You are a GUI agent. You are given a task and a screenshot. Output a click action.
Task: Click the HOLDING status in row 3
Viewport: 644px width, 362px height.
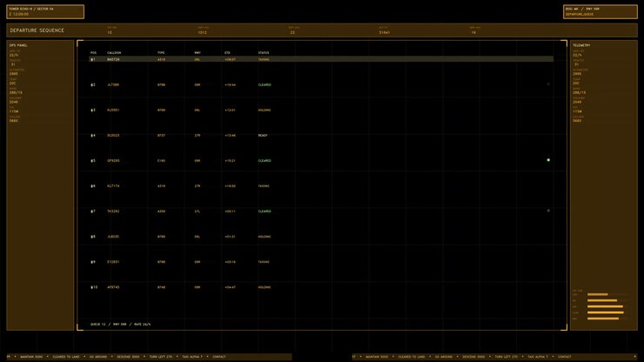(265, 111)
